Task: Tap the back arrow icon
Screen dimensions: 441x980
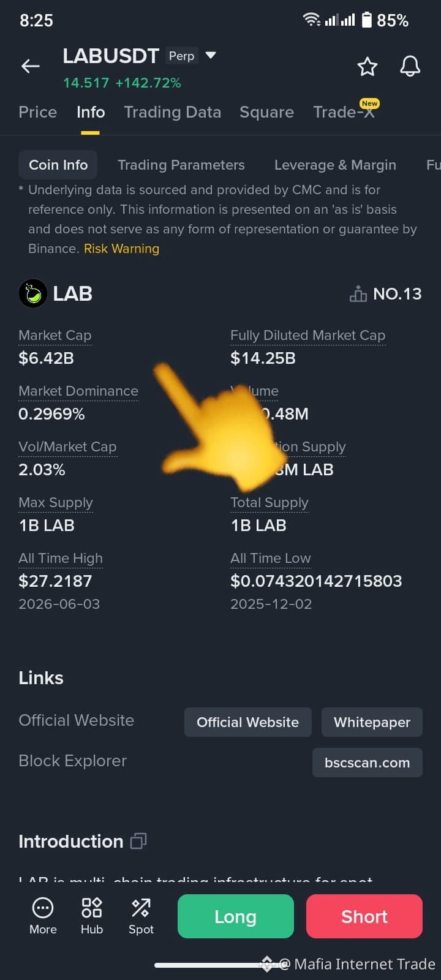Action: pyautogui.click(x=31, y=66)
